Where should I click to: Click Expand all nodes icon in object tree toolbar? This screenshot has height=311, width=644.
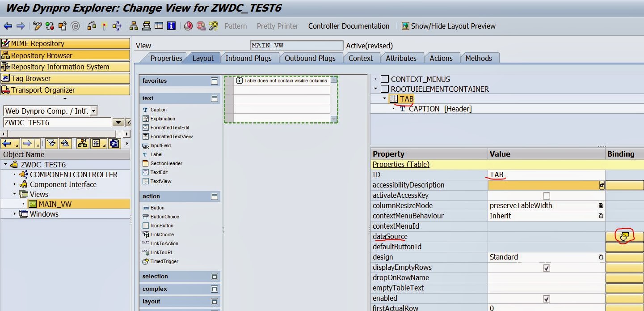click(52, 143)
